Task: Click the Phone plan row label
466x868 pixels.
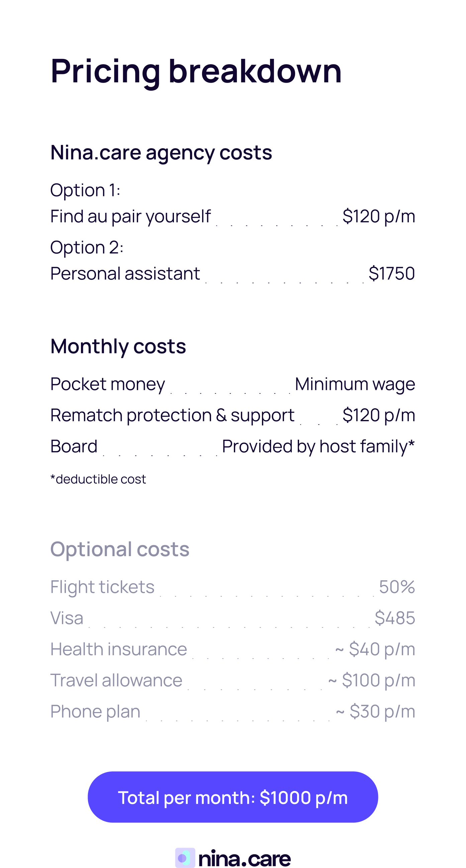Action: tap(95, 712)
